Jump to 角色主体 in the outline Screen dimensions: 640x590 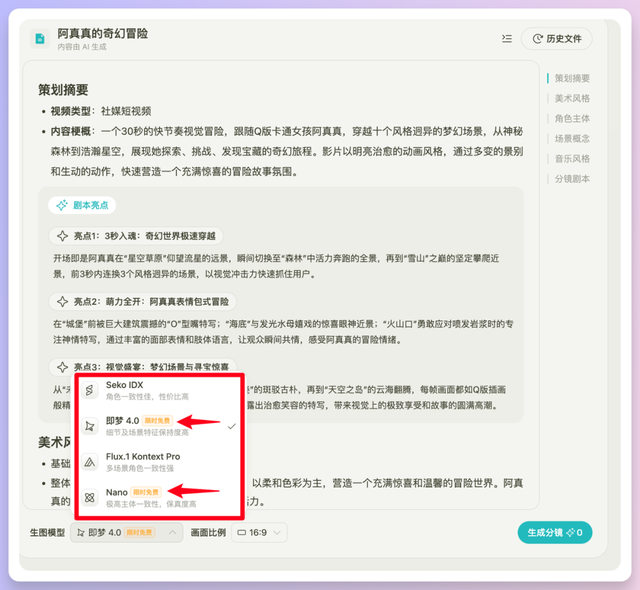[x=572, y=118]
